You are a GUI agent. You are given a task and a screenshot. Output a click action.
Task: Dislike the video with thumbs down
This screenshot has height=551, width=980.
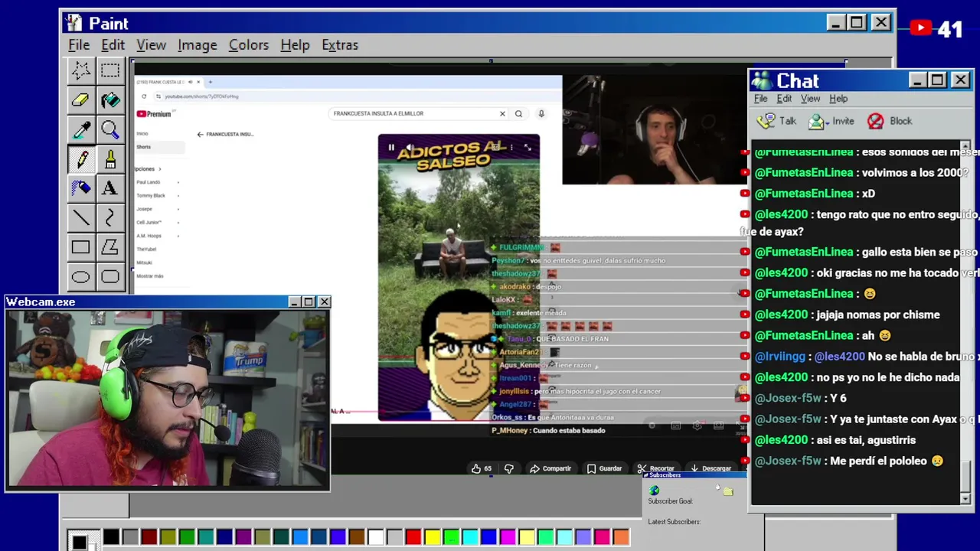(509, 468)
